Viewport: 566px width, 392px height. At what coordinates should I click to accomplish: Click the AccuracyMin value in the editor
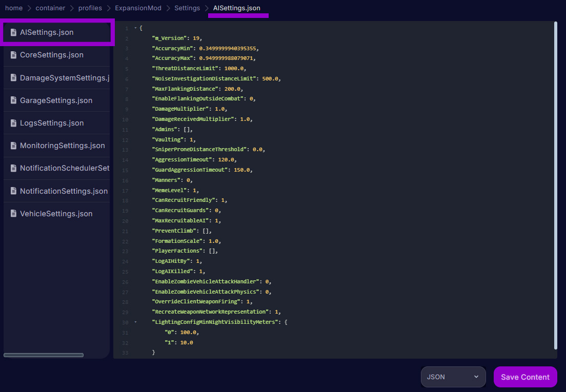tap(228, 48)
